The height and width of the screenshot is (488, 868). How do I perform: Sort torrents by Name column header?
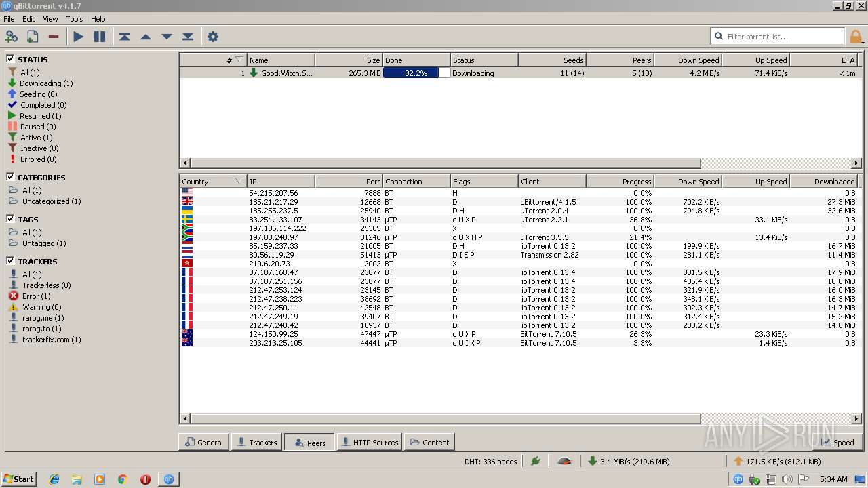(281, 60)
